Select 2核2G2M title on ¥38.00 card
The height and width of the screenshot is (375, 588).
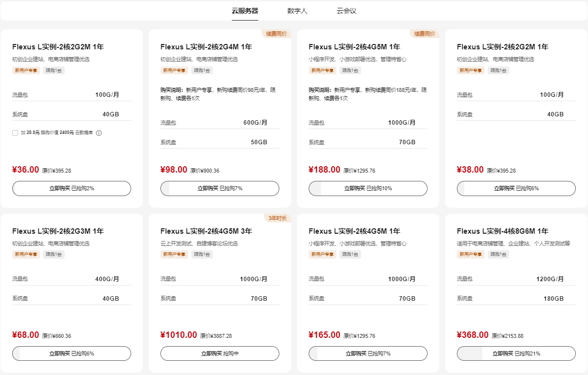coord(502,47)
